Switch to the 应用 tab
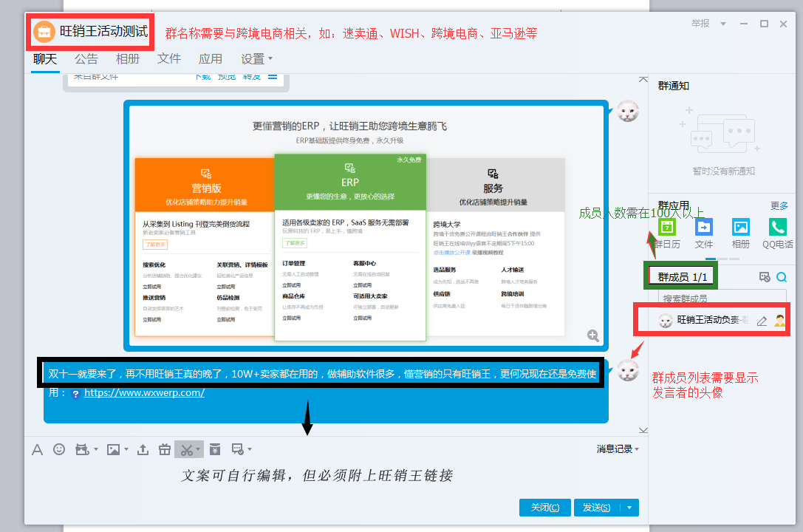This screenshot has width=803, height=532. click(211, 59)
